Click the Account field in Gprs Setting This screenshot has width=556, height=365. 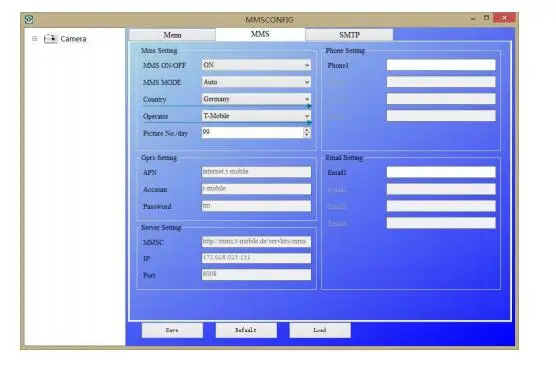point(256,189)
